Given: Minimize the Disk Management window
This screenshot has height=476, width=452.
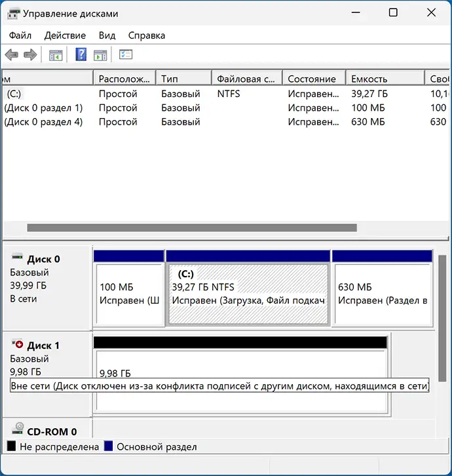Looking at the screenshot, I should pos(356,12).
